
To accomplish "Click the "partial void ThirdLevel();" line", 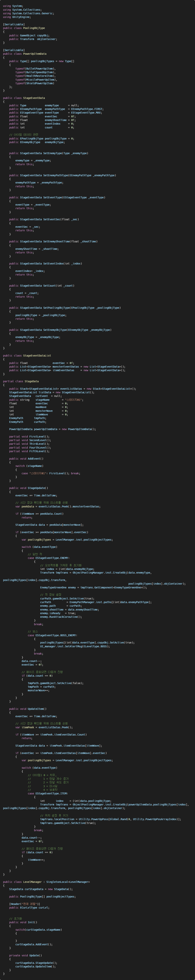I will 29,444.
